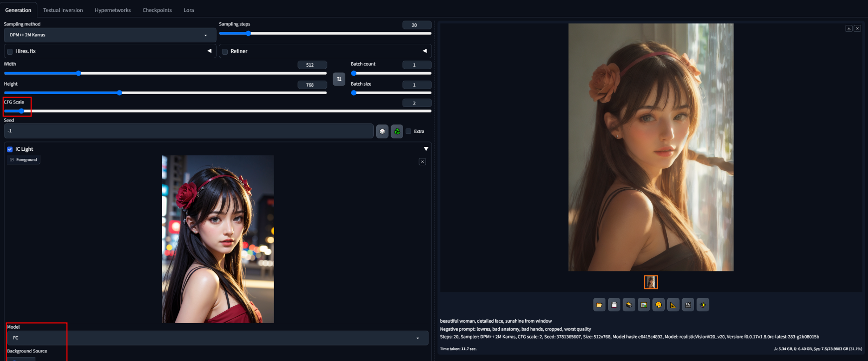Screen dimensions: 868x361
Task: Send image to img2img picture icon
Action: (x=644, y=305)
